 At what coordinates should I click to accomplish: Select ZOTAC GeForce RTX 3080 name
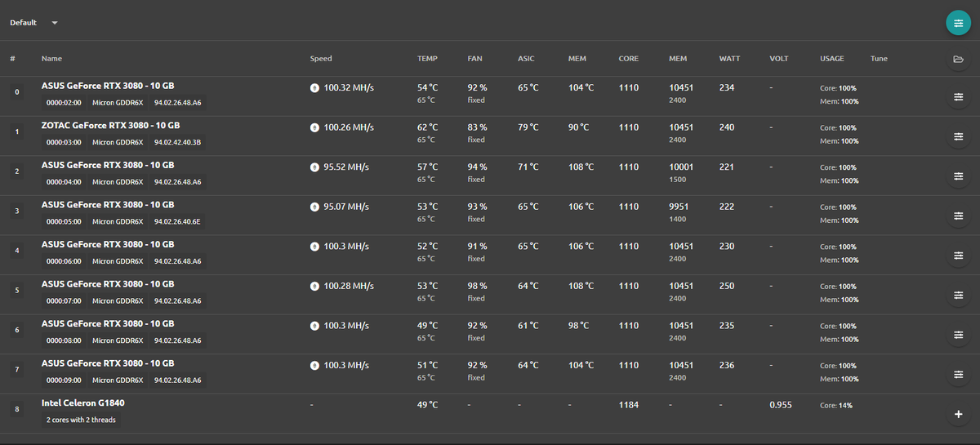(110, 125)
